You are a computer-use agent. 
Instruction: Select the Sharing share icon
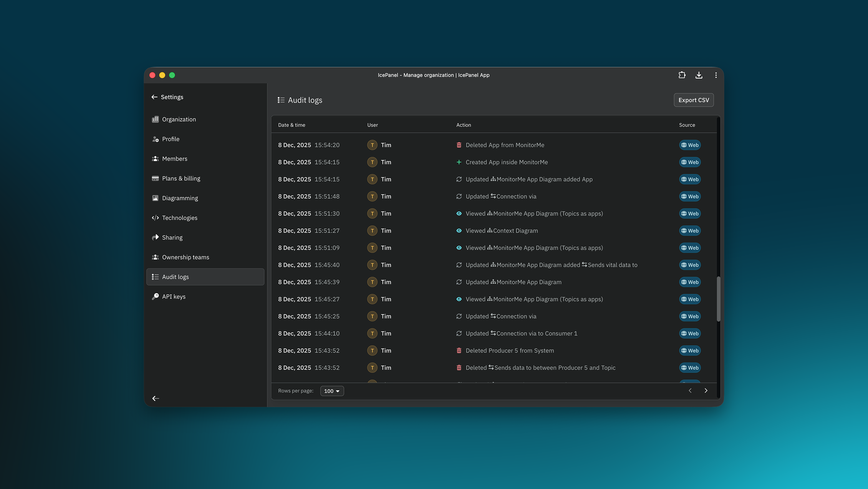coord(155,237)
